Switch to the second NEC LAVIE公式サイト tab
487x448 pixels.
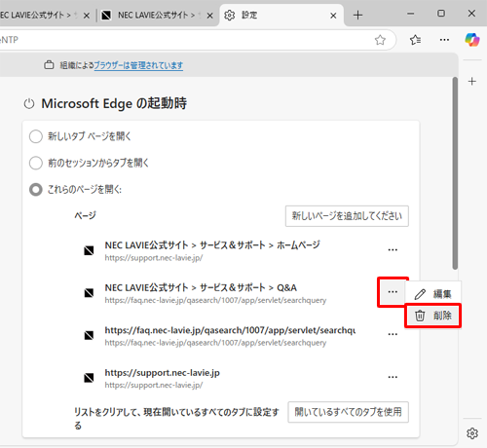(157, 15)
